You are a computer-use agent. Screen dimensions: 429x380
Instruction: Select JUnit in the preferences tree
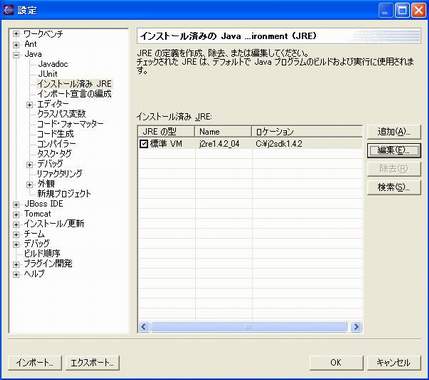point(48,74)
